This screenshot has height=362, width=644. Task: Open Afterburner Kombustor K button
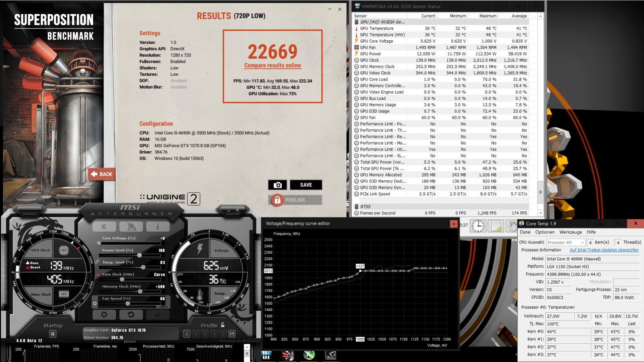point(104,227)
